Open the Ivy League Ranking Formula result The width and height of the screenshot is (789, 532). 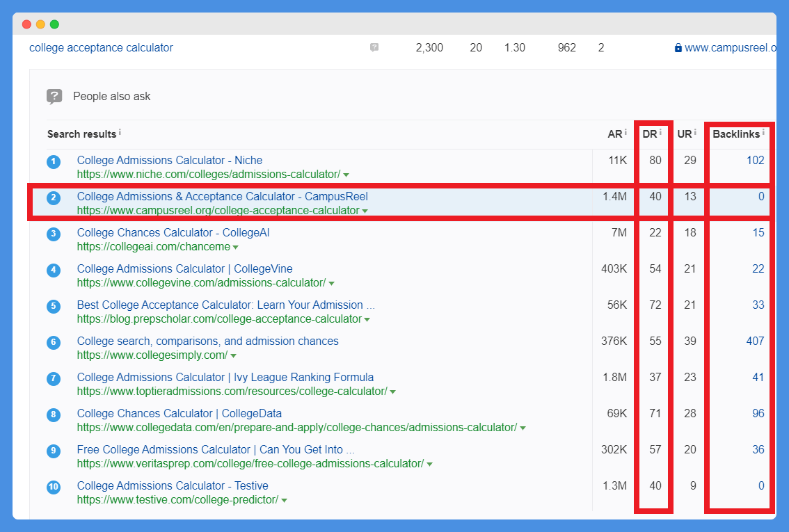[225, 378]
